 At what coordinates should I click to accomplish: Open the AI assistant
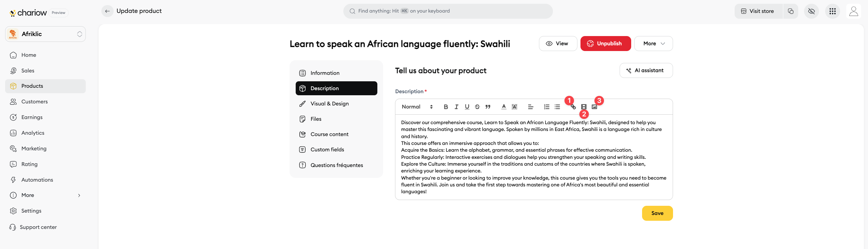(x=646, y=70)
